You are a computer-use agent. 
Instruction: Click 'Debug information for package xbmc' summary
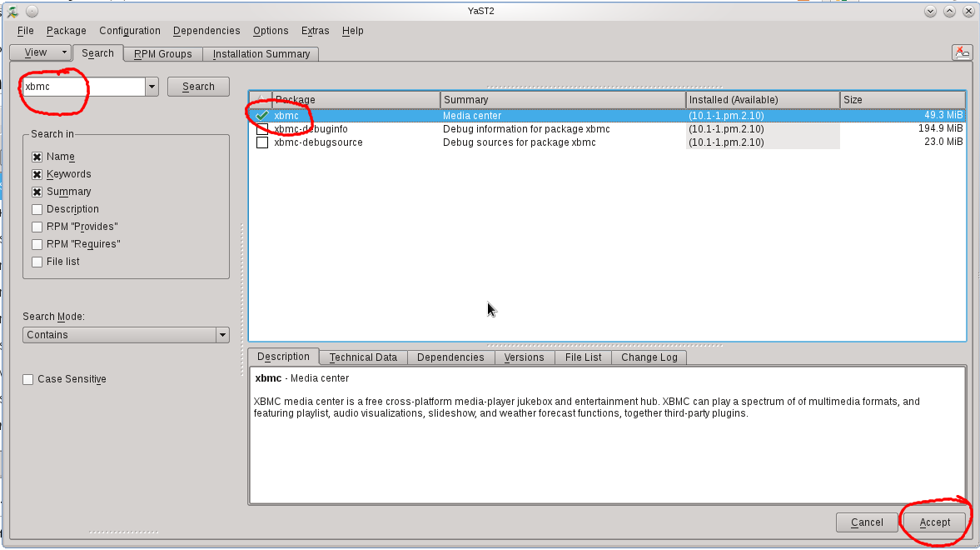pyautogui.click(x=526, y=129)
